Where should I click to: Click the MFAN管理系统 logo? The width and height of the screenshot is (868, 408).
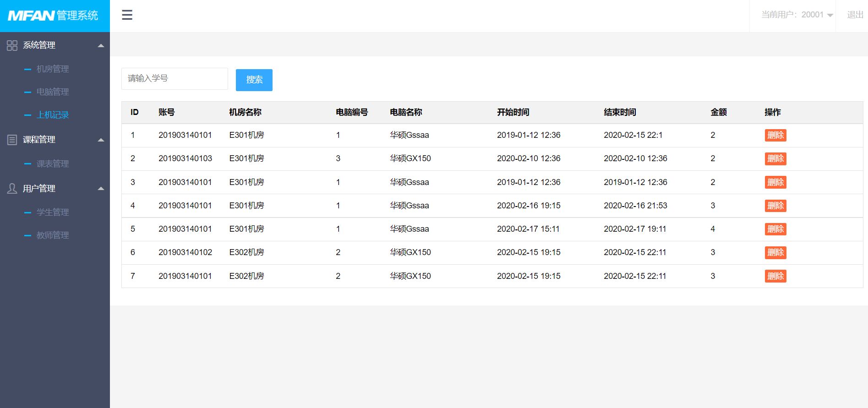point(53,16)
